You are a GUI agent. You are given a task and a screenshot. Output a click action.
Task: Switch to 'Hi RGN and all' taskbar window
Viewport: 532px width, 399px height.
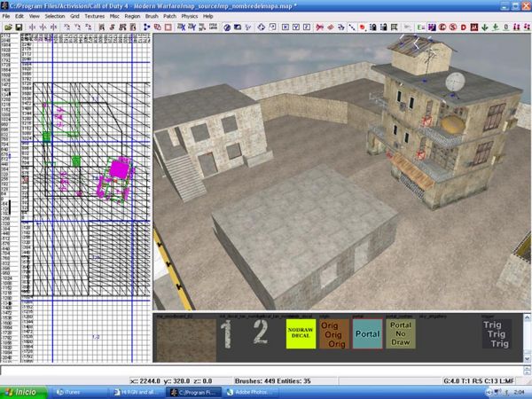click(x=137, y=392)
